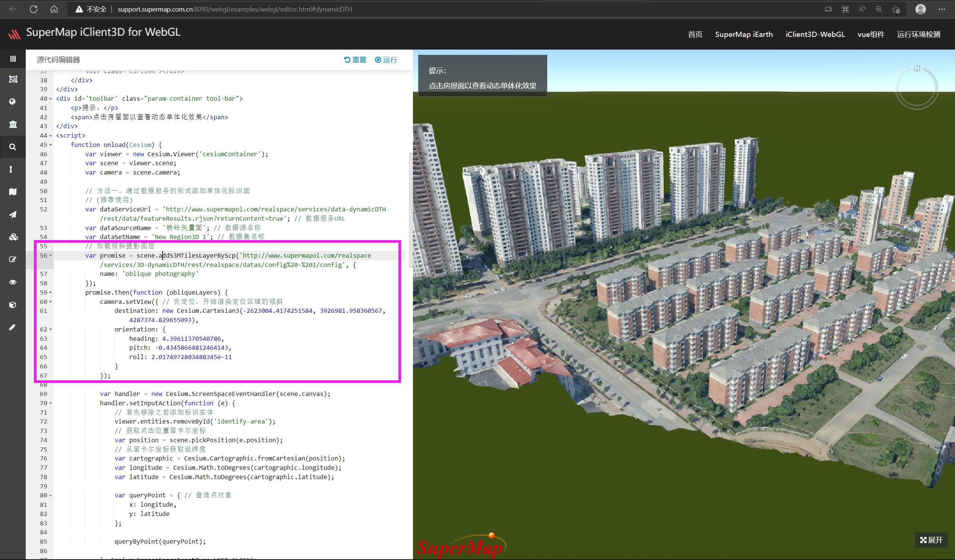
Task: Click the hamburger list icon atop the sidebar
Action: (13, 59)
